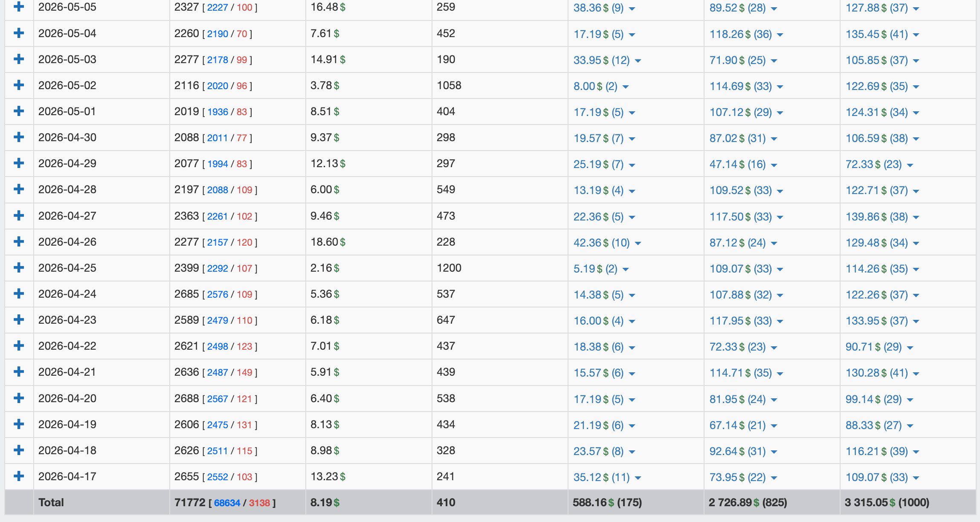The height and width of the screenshot is (522, 980).
Task: Open the 17.19$ (5) dropdown for 2026-05-04
Action: [604, 34]
